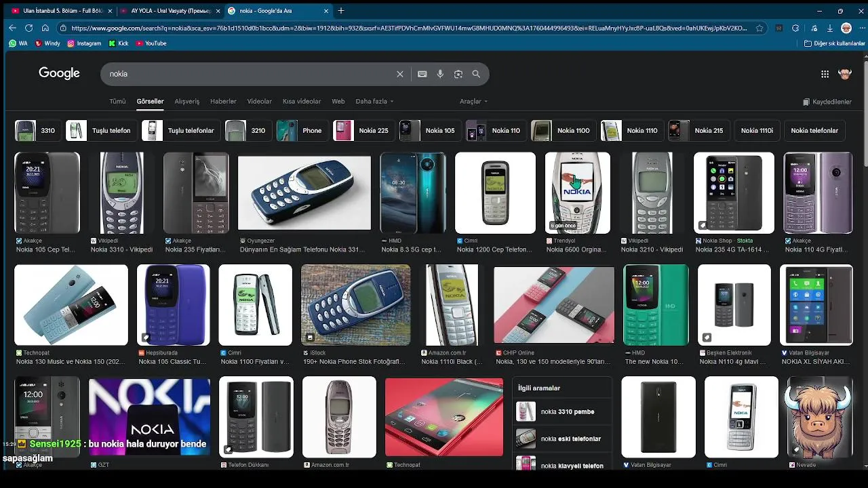The width and height of the screenshot is (868, 488).
Task: Open the CHIP Online Nokia 130 and 150 image
Action: pyautogui.click(x=554, y=305)
